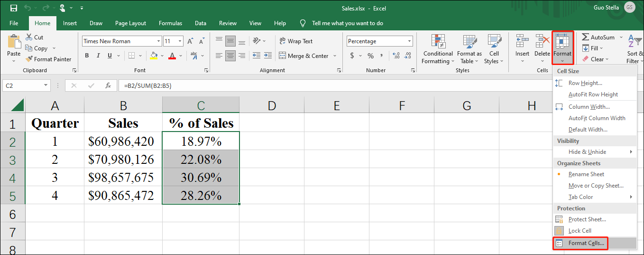Image resolution: width=644 pixels, height=255 pixels.
Task: Choose Rename Sheet menu item
Action: point(595,174)
